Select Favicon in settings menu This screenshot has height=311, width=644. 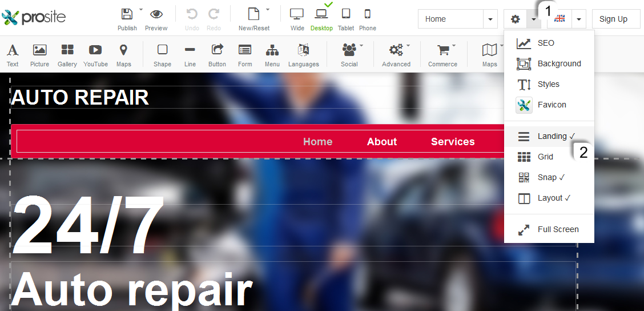[x=549, y=105]
